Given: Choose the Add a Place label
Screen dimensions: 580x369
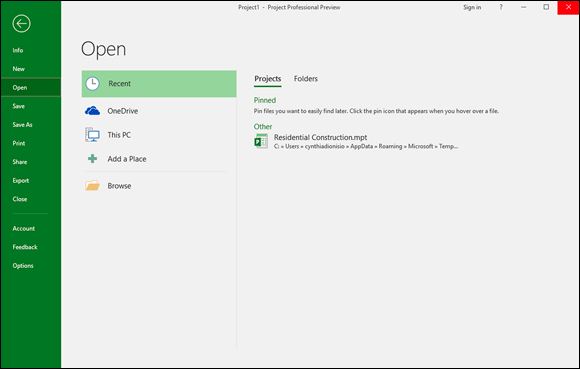Looking at the screenshot, I should click(127, 159).
